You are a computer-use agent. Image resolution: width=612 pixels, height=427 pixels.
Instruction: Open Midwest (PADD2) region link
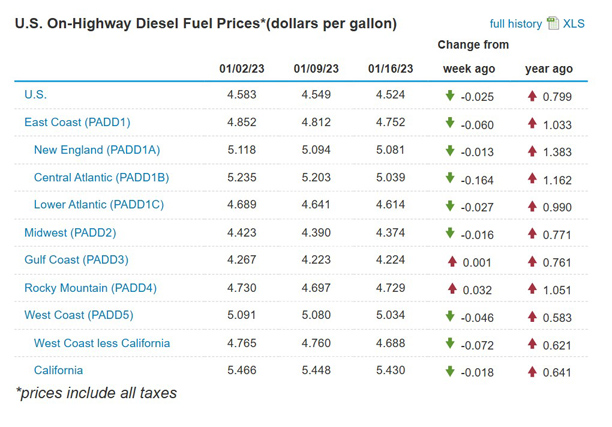(70, 233)
